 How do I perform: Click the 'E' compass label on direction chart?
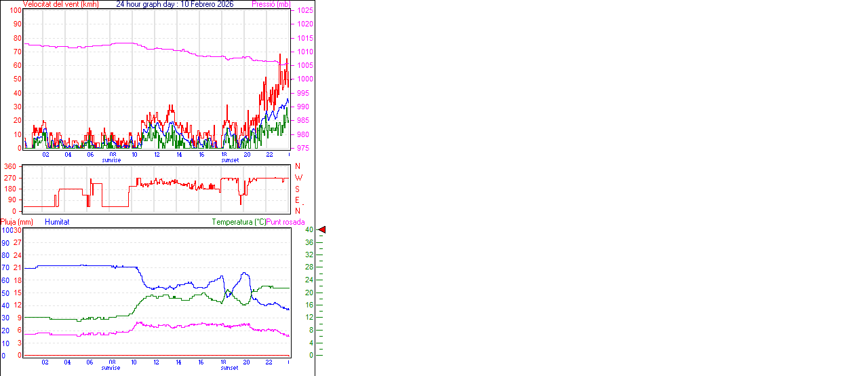point(297,200)
